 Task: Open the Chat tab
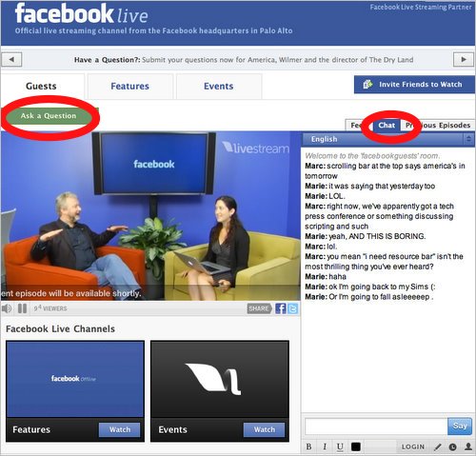tap(387, 126)
